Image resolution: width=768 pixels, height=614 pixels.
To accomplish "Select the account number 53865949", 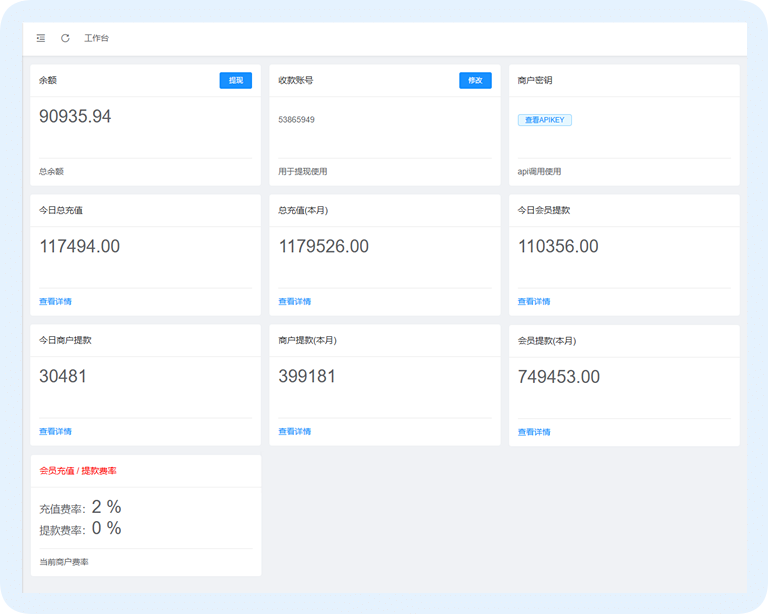I will [296, 120].
